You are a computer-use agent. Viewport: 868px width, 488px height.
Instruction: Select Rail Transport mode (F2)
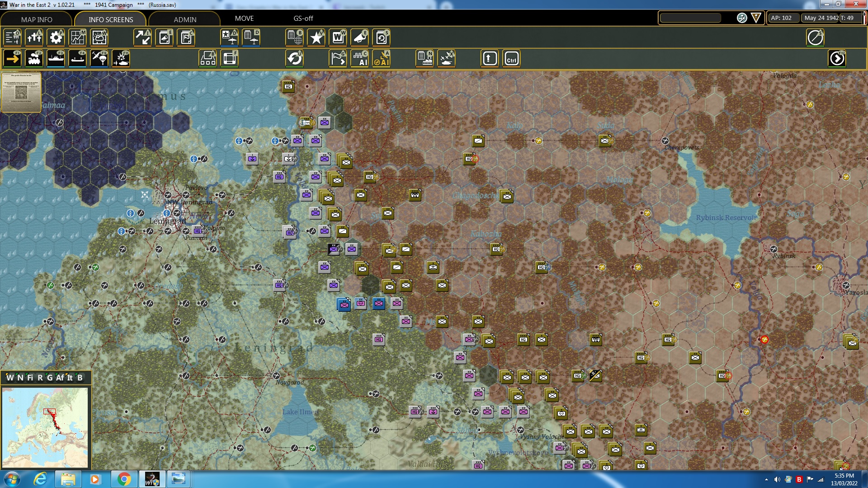(34, 59)
